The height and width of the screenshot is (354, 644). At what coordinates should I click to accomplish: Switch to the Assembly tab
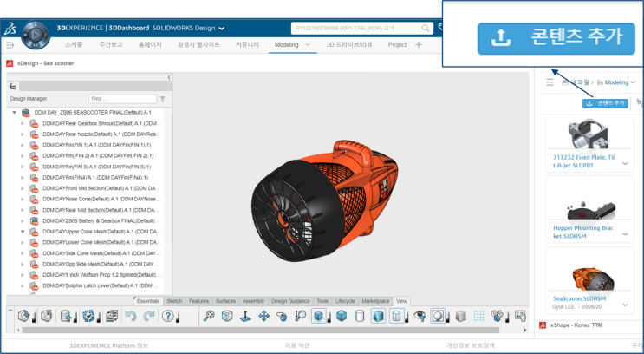(253, 301)
